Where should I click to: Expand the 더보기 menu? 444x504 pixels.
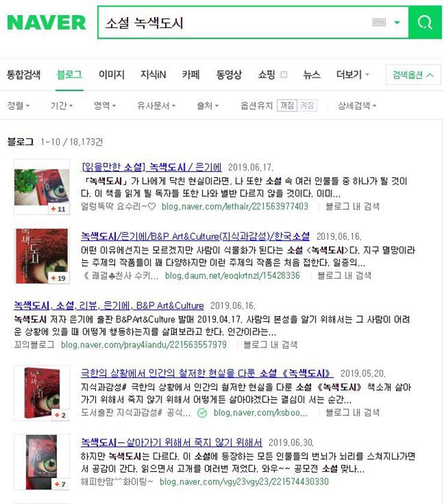click(x=352, y=74)
